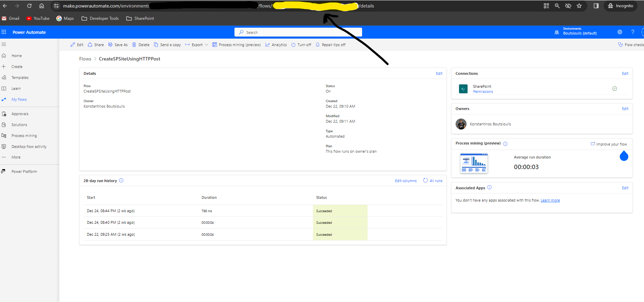Click the site information icon in address bar
This screenshot has width=644, height=302.
(x=56, y=6)
